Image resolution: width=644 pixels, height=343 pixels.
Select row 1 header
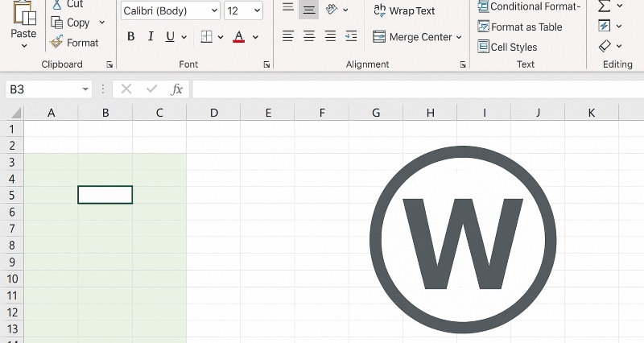(x=12, y=129)
